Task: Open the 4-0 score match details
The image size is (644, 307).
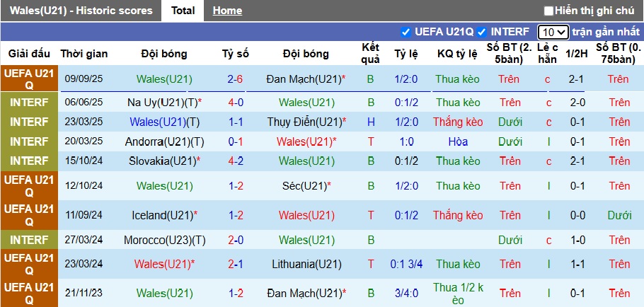Action: point(236,103)
